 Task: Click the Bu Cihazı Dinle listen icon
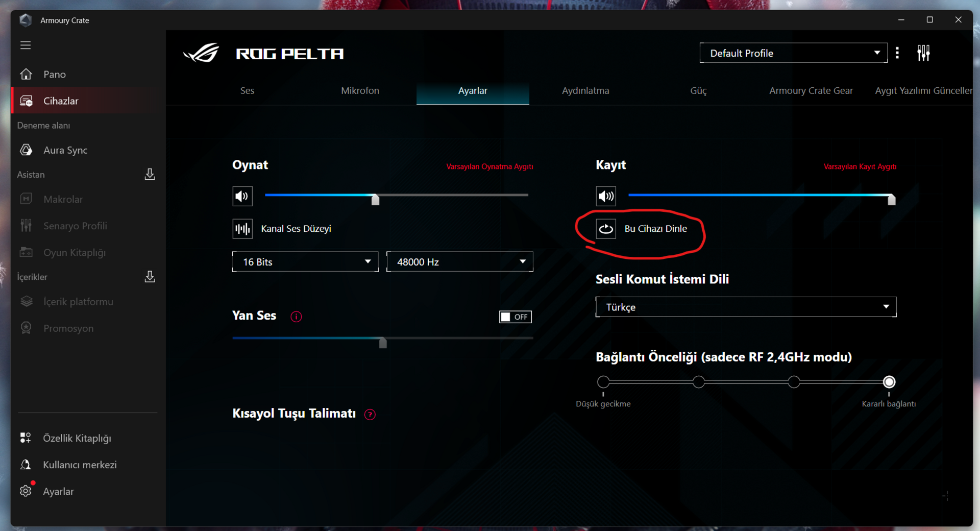[x=606, y=229]
